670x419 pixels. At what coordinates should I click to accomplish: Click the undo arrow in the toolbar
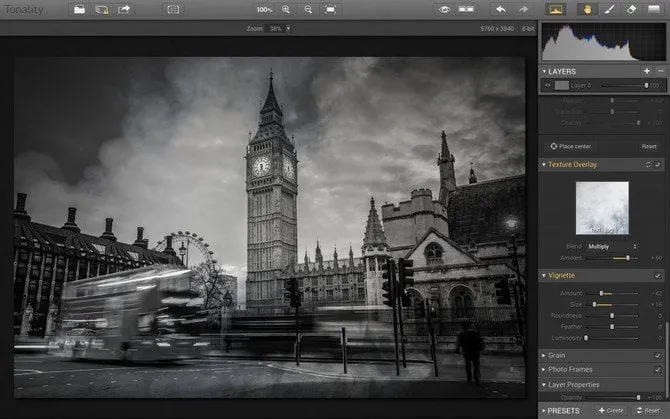[x=499, y=9]
